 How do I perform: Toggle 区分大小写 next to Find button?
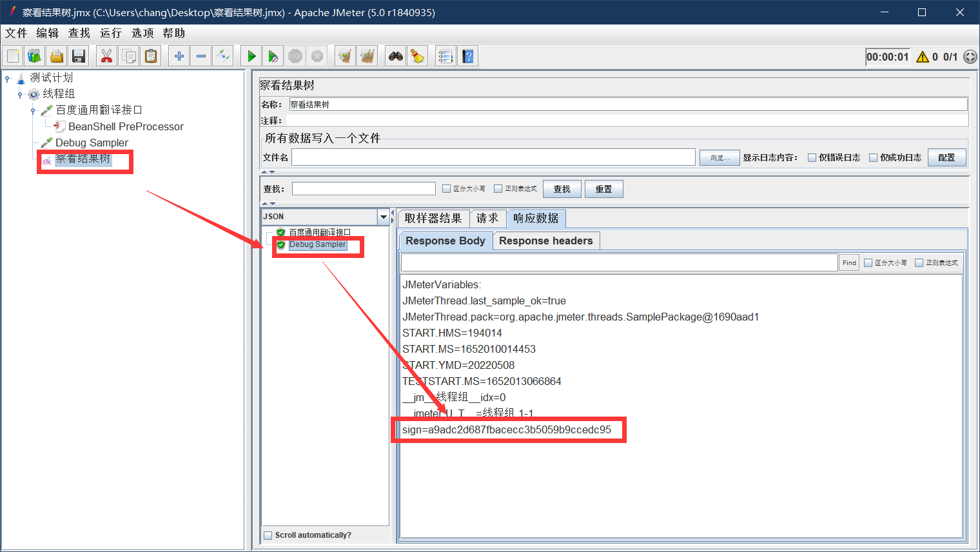868,263
